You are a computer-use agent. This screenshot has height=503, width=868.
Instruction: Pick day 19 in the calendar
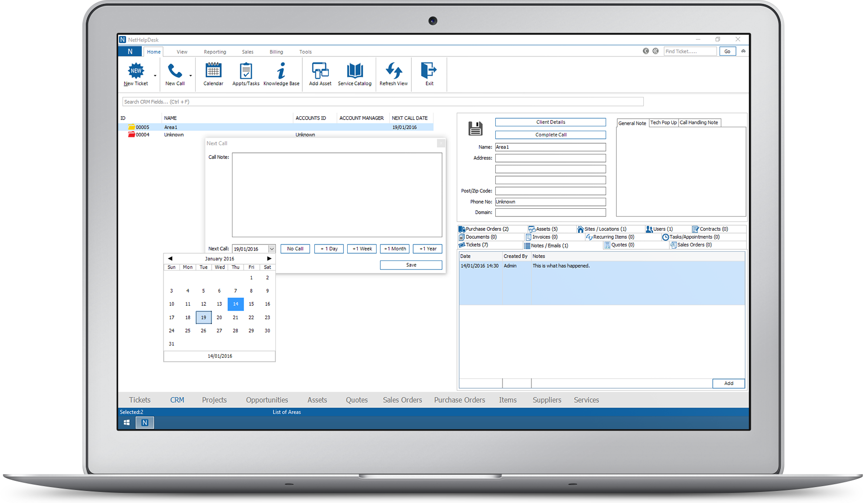[203, 317]
